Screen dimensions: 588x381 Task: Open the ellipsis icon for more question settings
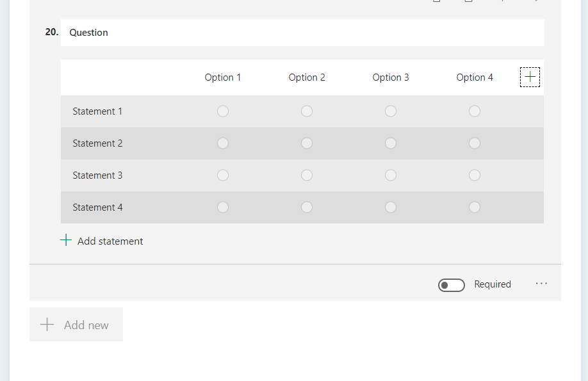pyautogui.click(x=541, y=284)
